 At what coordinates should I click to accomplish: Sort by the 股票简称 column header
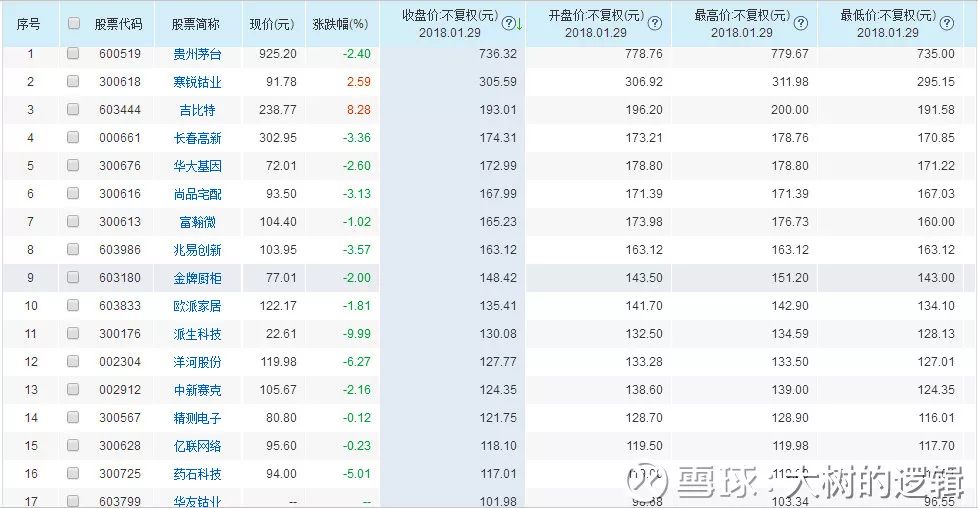[196, 24]
